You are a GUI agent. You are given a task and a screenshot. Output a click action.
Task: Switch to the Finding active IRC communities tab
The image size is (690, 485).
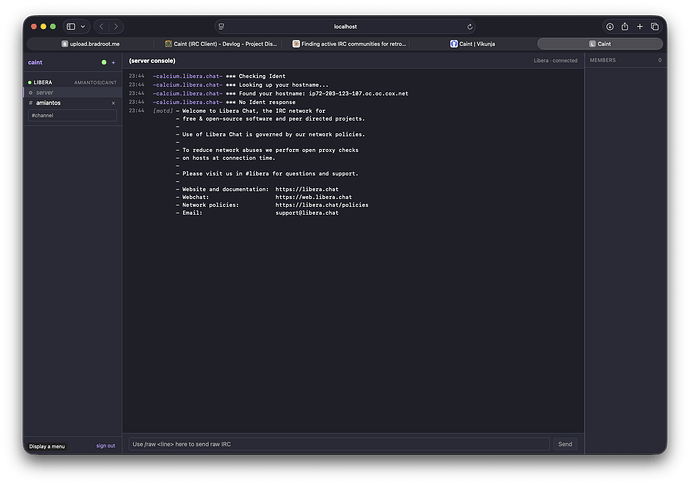coord(349,44)
